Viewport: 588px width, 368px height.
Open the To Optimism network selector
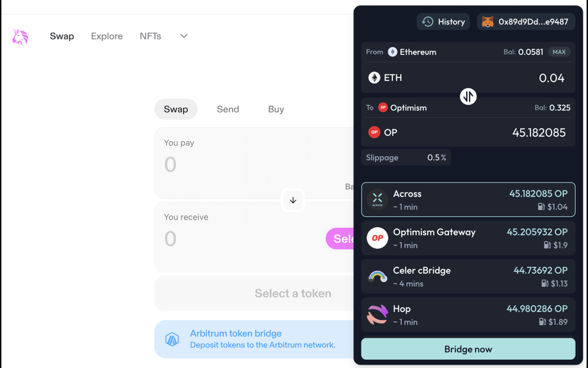(403, 108)
